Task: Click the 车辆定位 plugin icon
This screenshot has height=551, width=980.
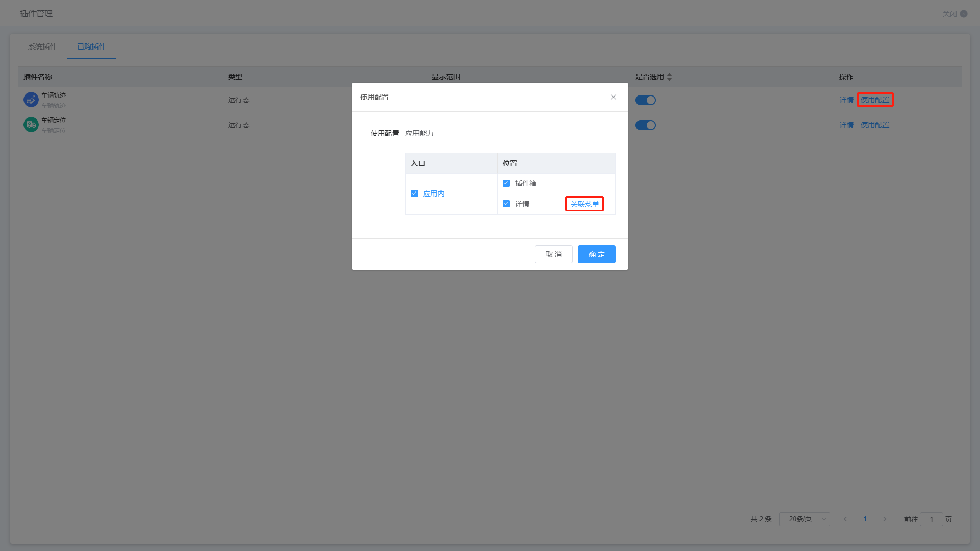Action: point(31,125)
